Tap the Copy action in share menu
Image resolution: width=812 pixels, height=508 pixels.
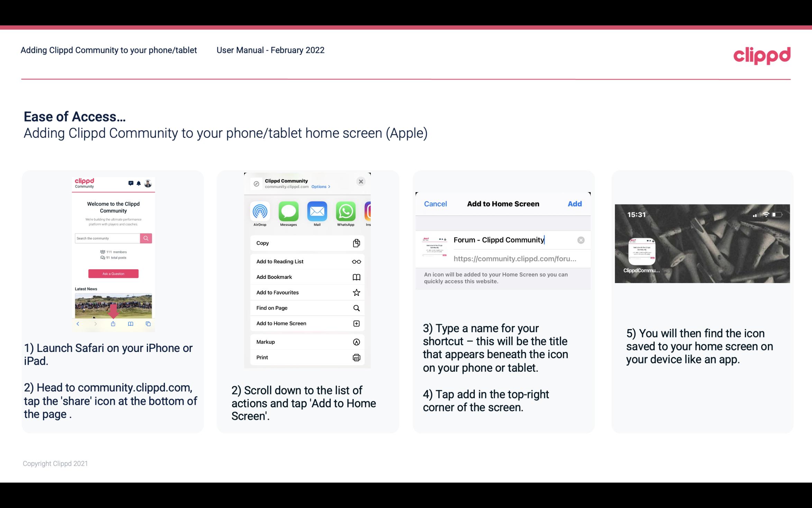307,242
